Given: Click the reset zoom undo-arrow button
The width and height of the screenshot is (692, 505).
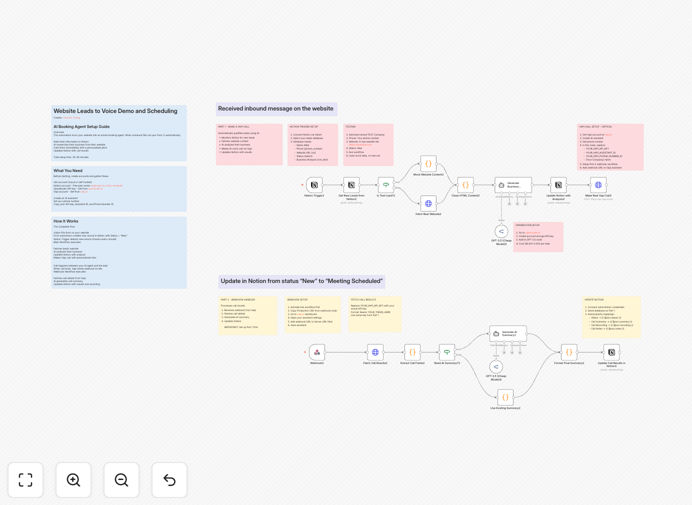Looking at the screenshot, I should [x=169, y=480].
